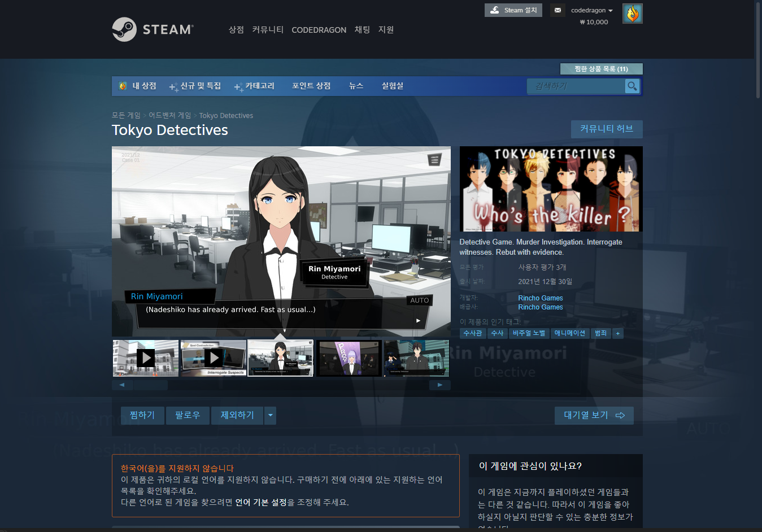Screen dimensions: 762x532
Task: Click the left arrow of thumbnail scroller
Action: coord(122,385)
